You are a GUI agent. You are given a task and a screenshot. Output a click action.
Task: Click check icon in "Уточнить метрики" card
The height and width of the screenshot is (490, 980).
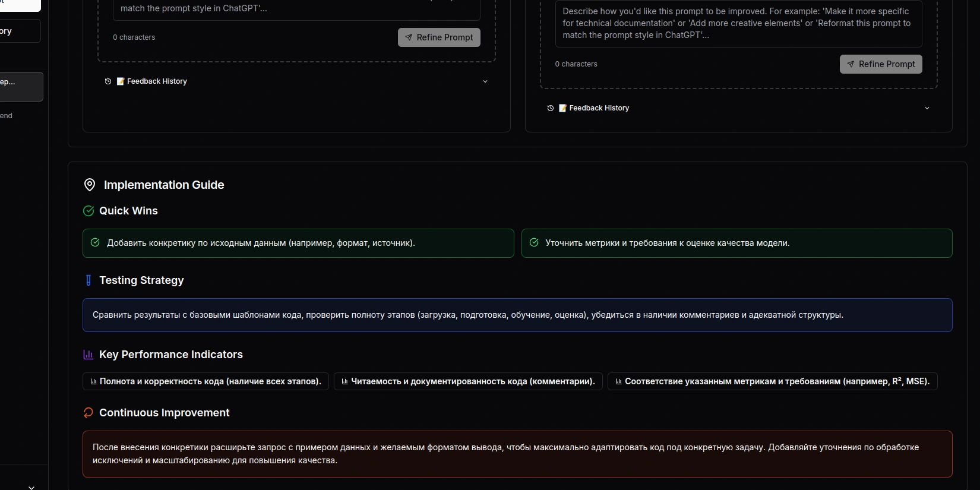click(x=534, y=242)
